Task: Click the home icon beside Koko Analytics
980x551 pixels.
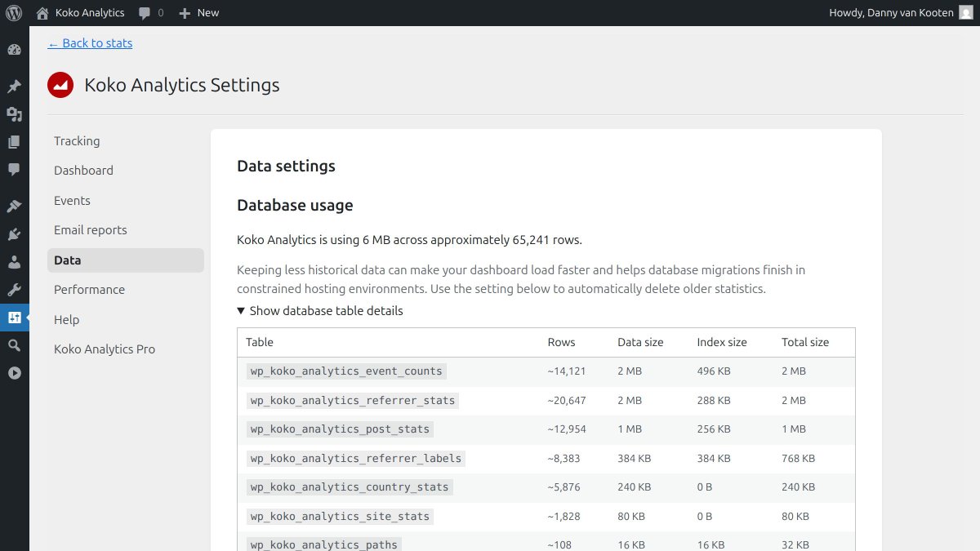Action: [x=42, y=13]
